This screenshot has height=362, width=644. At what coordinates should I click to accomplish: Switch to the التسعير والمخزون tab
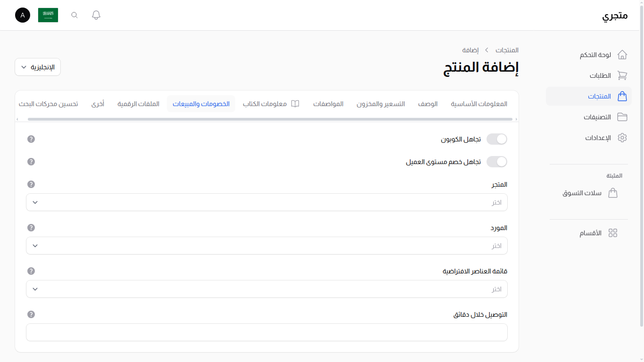381,104
